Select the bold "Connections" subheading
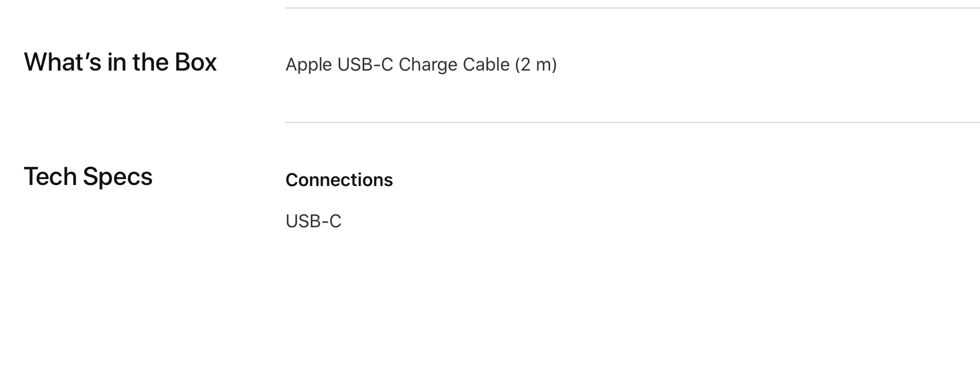 pyautogui.click(x=339, y=180)
